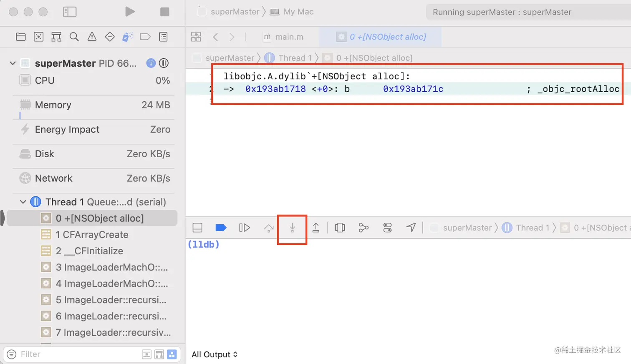Viewport: 631px width, 364px height.
Task: Open Environment Overrides
Action: (x=387, y=228)
